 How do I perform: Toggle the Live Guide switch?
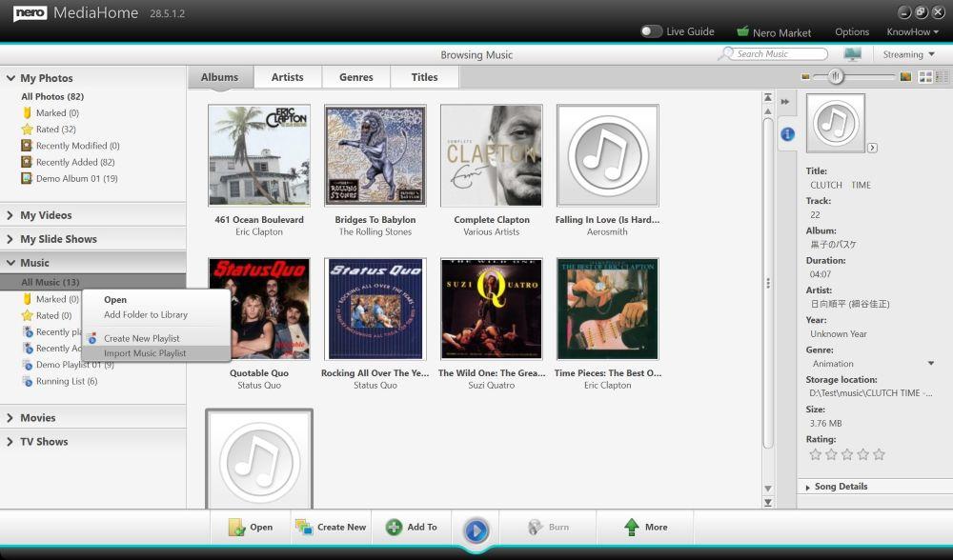(x=651, y=31)
